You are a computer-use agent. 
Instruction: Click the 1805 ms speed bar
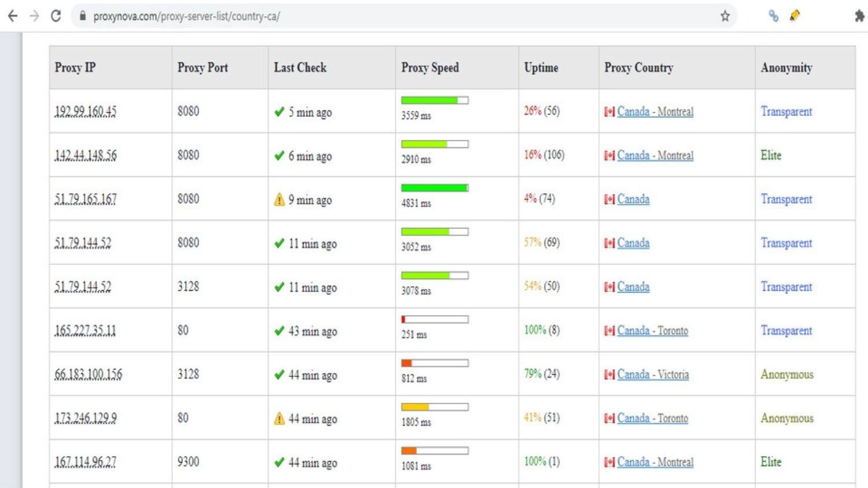[435, 407]
